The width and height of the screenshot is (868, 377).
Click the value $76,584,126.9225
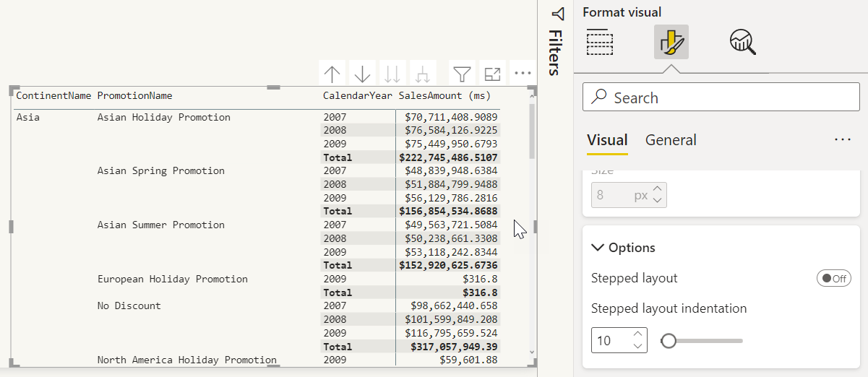tap(451, 131)
